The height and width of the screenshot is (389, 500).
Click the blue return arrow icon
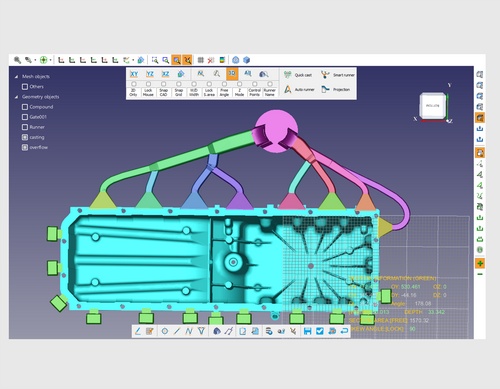344,331
